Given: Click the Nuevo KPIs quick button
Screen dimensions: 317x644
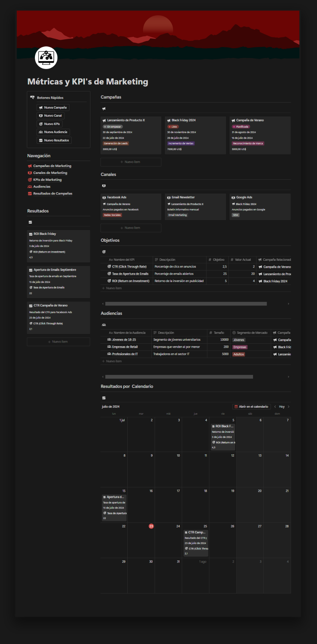Looking at the screenshot, I should point(49,124).
